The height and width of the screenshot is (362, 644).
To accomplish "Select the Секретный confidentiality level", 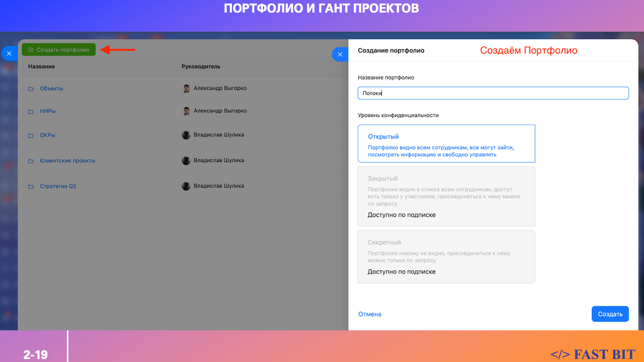I will coord(446,257).
